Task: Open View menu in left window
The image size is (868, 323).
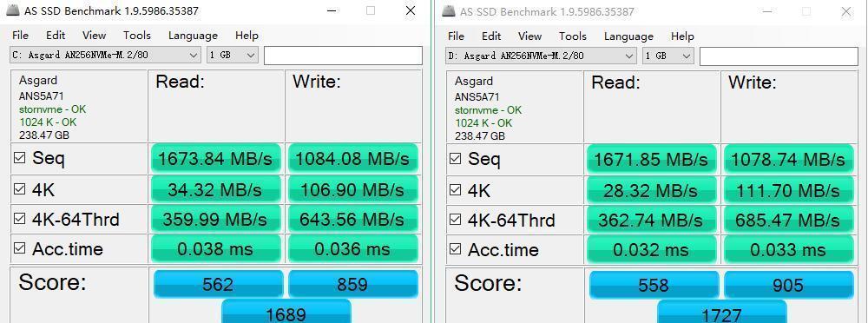Action: [94, 36]
